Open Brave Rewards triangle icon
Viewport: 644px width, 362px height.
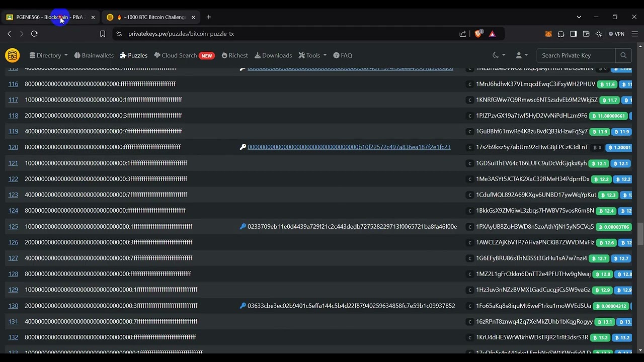[492, 34]
